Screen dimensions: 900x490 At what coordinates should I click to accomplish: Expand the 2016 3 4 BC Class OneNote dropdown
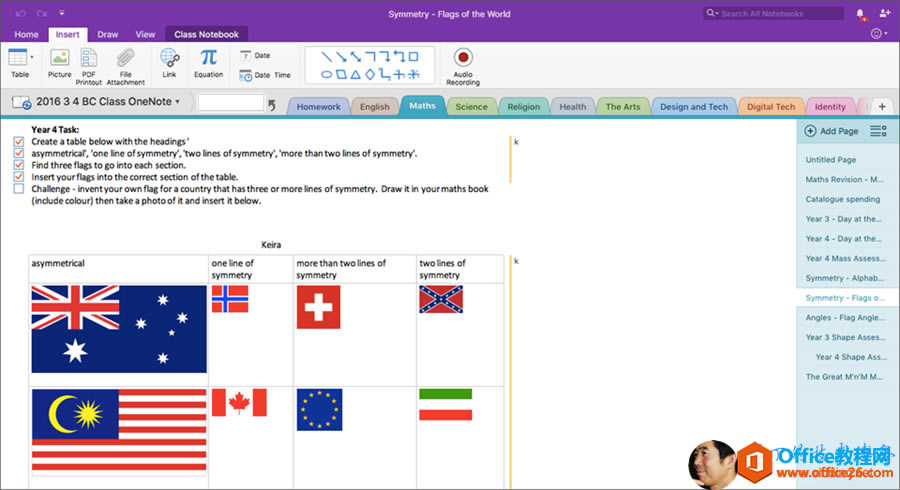[x=177, y=102]
